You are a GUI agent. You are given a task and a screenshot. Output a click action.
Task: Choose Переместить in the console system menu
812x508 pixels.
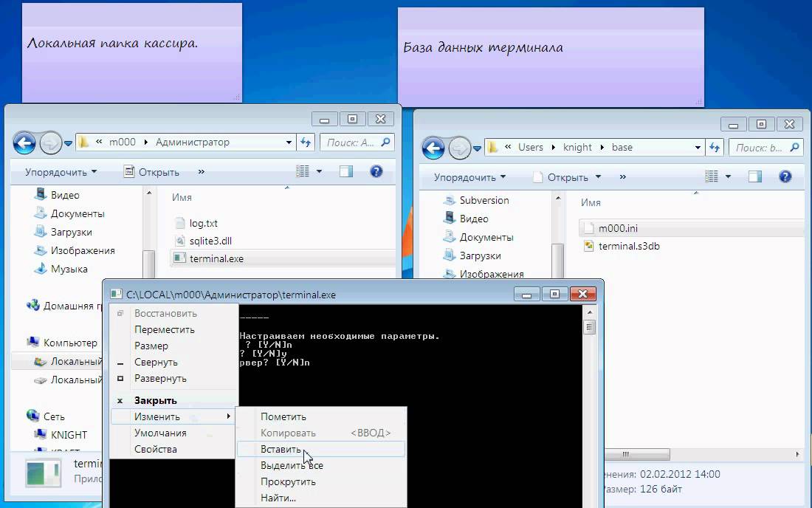coord(173,329)
